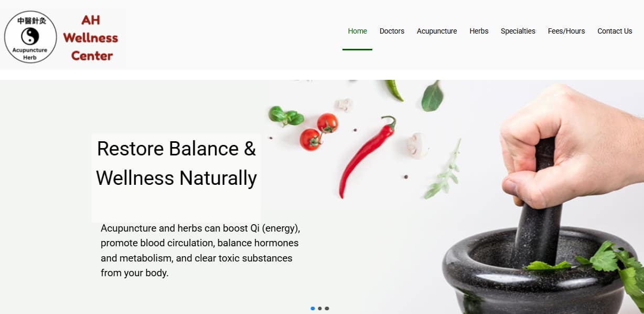Click the AH Wellness Center logo text

(x=91, y=38)
